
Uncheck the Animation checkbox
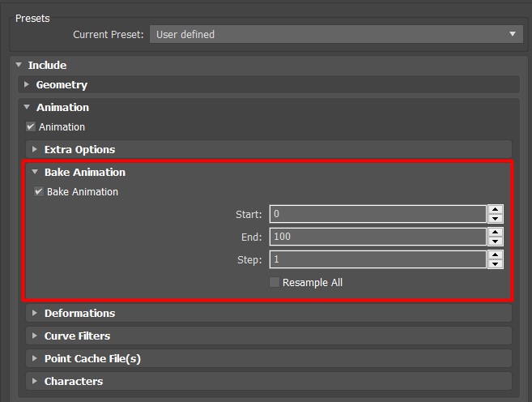click(31, 126)
